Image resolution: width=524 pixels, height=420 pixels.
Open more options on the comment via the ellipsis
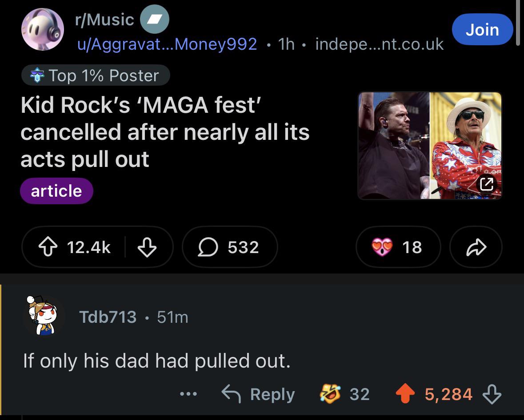coord(188,394)
